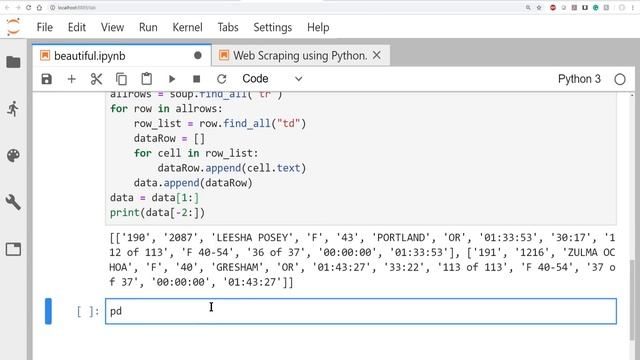The width and height of the screenshot is (640, 360).
Task: Click the row_list = row.find_all line
Action: (220, 124)
